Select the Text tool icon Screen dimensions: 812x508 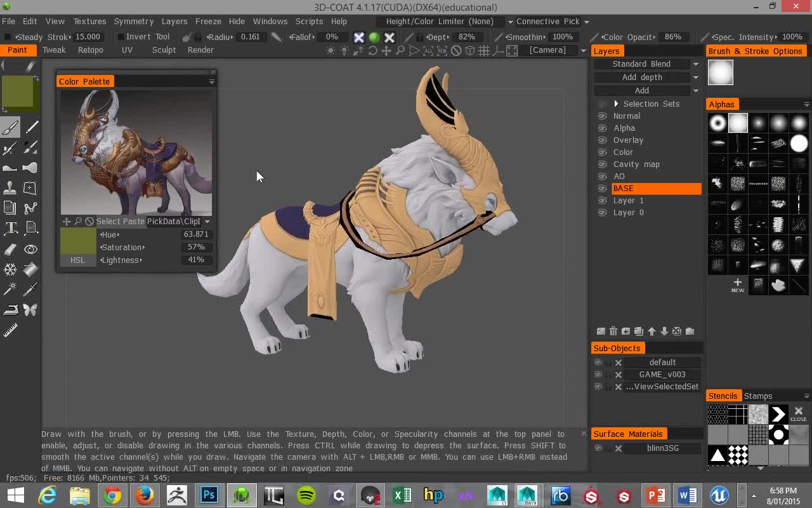pyautogui.click(x=10, y=229)
